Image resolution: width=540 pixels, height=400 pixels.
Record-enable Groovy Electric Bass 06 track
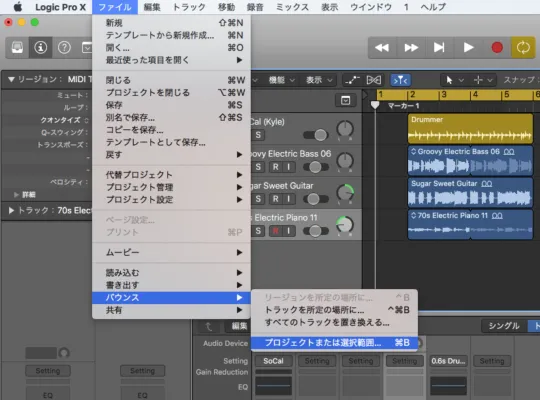(276, 167)
